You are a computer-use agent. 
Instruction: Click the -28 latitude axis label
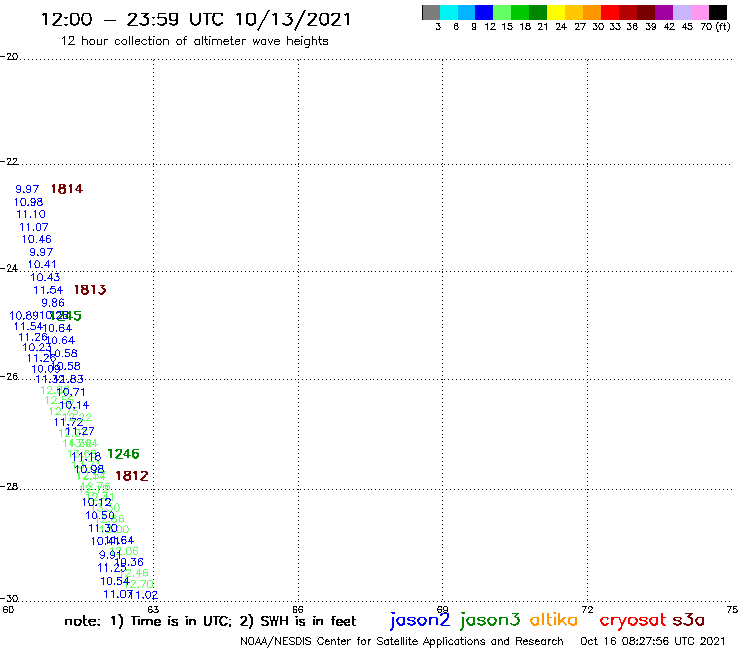point(9,486)
